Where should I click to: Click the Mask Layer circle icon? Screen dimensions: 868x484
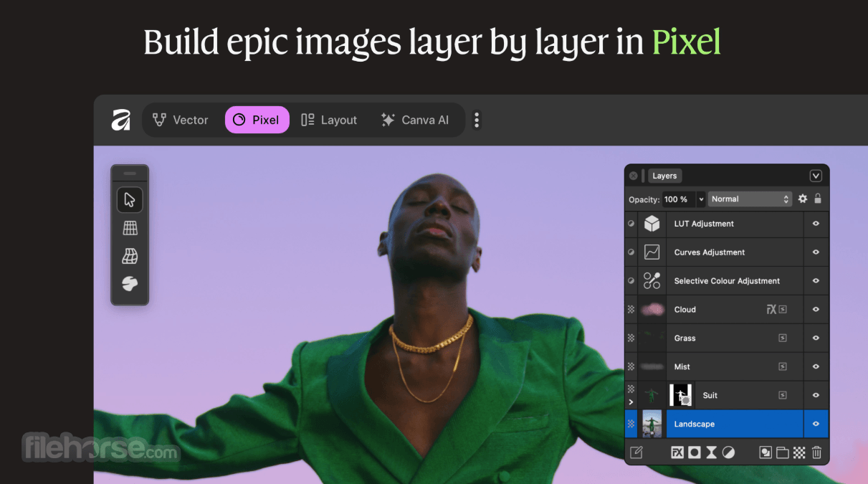[x=695, y=452]
